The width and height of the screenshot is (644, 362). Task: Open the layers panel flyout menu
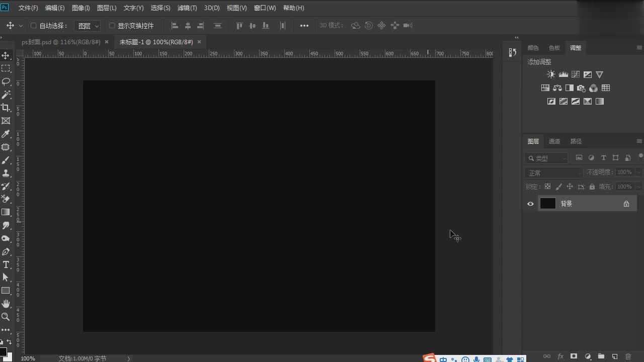[639, 141]
